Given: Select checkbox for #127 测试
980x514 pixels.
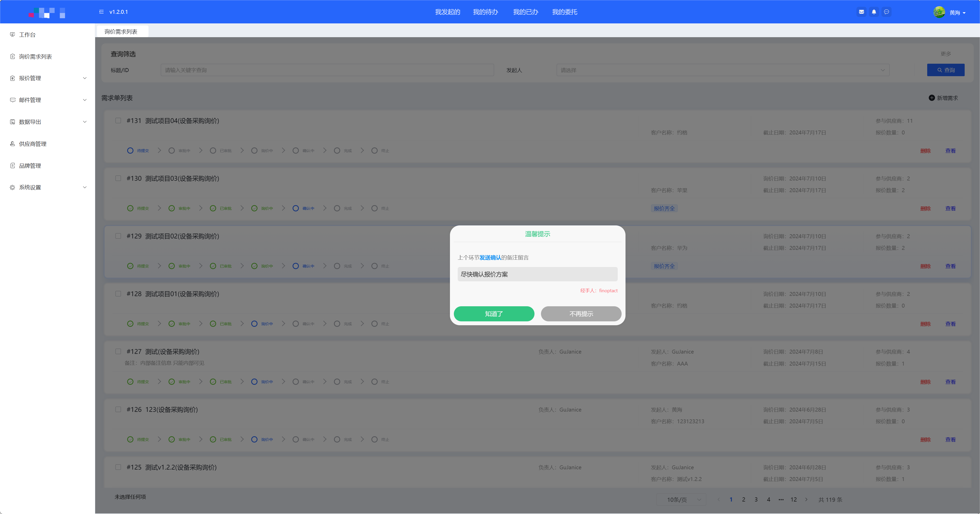Looking at the screenshot, I should coord(118,351).
